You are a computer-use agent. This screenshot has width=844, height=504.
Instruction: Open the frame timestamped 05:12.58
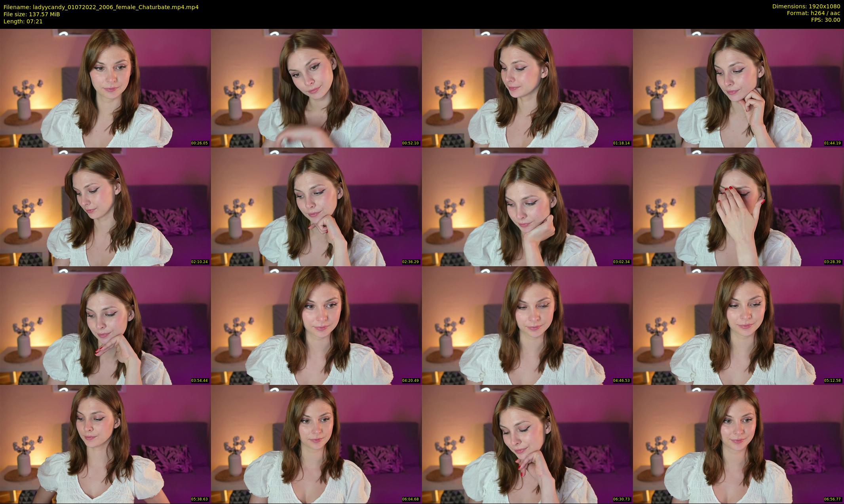point(738,325)
